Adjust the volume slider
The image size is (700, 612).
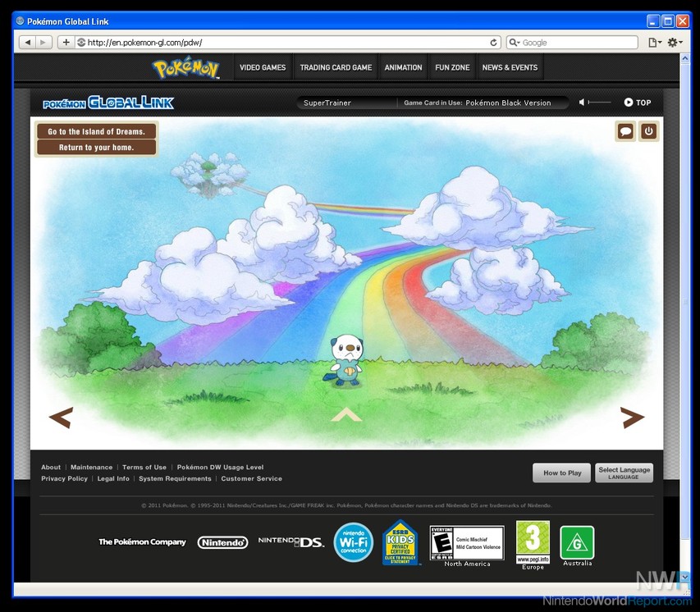pos(600,103)
